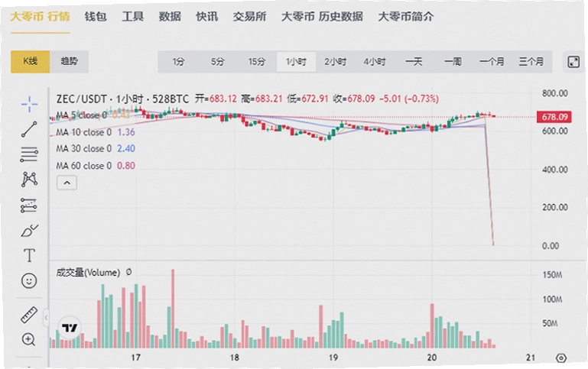Select the brush drawing tool
The width and height of the screenshot is (588, 369).
pos(29,231)
